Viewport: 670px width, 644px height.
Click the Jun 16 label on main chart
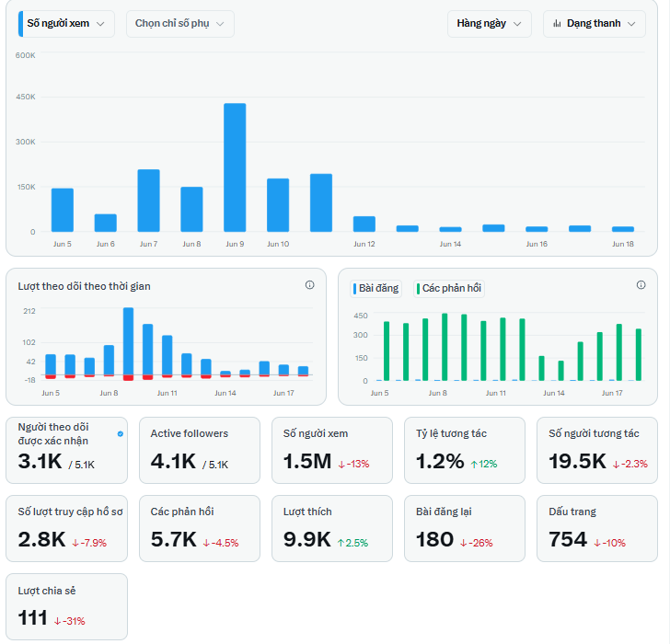click(x=537, y=244)
